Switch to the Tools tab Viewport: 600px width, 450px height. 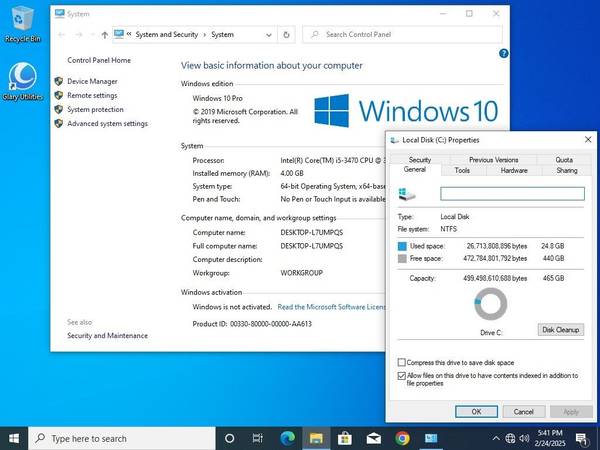coord(462,171)
